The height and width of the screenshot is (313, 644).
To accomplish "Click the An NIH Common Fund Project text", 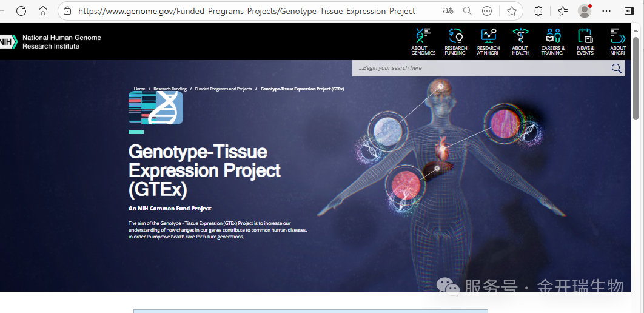I will coord(170,209).
